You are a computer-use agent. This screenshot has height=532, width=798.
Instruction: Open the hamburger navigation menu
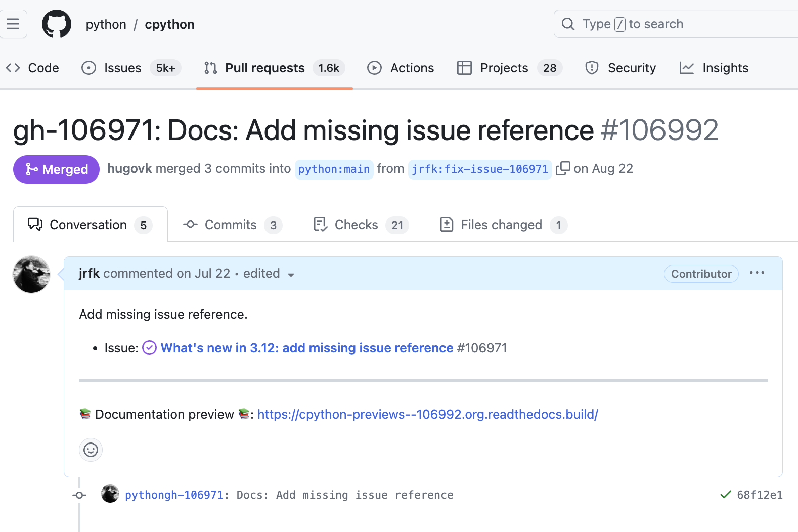[x=13, y=24]
